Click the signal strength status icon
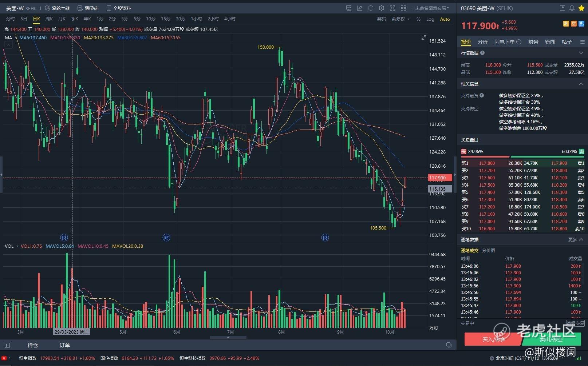The image size is (588, 366). tap(578, 359)
